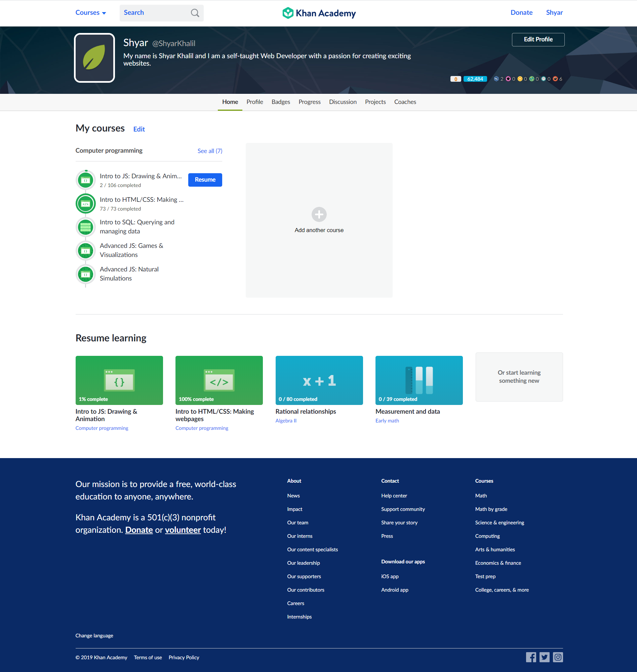Open the Shyar user menu

point(554,12)
